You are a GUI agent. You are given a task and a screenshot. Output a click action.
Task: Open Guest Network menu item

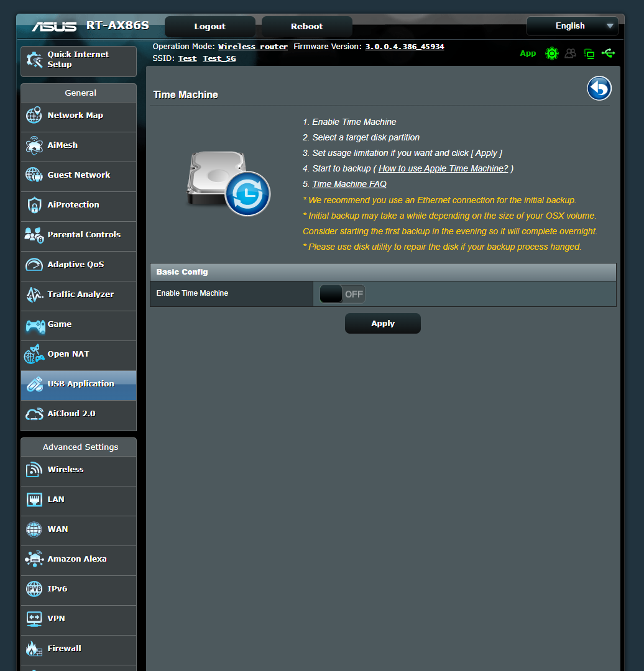point(78,176)
